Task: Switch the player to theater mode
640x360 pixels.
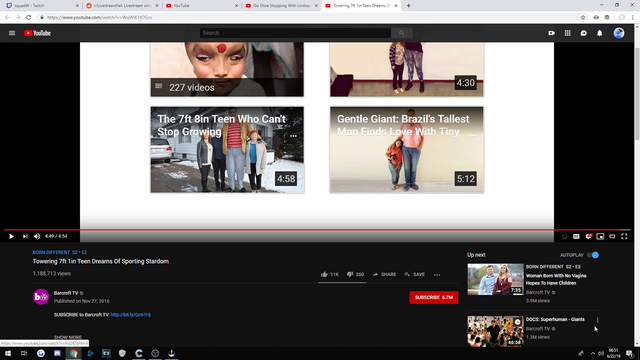Action: tap(612, 236)
